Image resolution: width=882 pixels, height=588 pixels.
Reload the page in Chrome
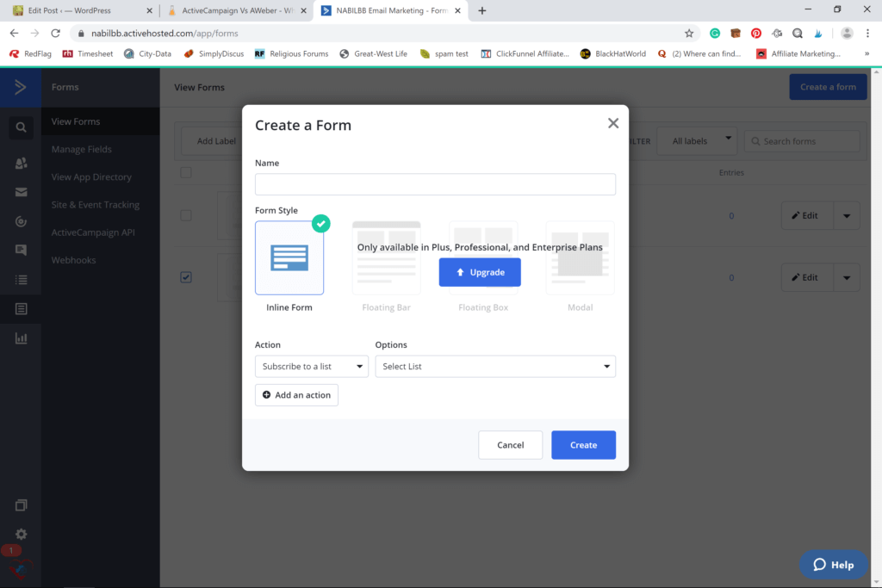pos(55,34)
